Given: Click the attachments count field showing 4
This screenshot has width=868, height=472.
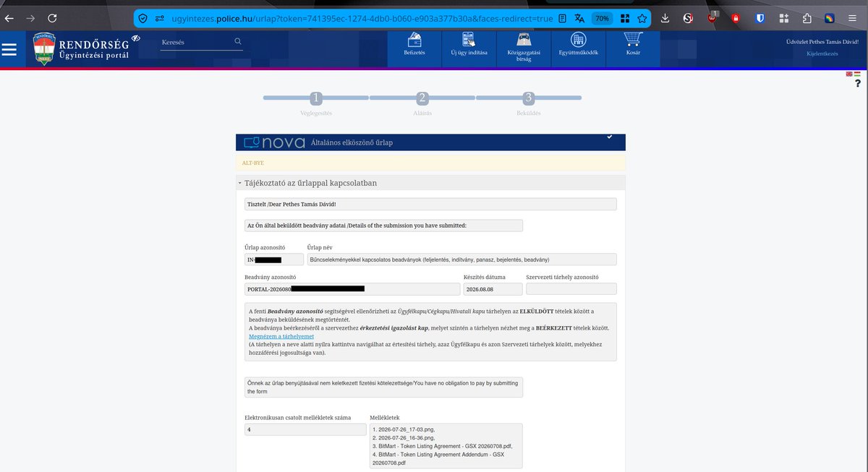Looking at the screenshot, I should 305,429.
